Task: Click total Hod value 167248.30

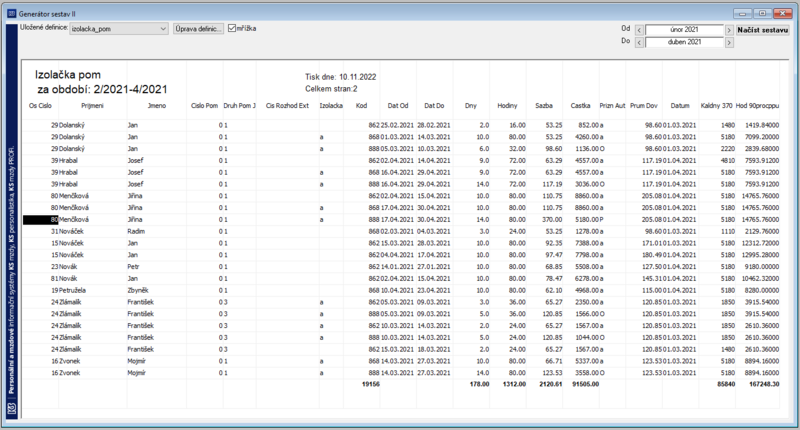Action: pos(764,384)
